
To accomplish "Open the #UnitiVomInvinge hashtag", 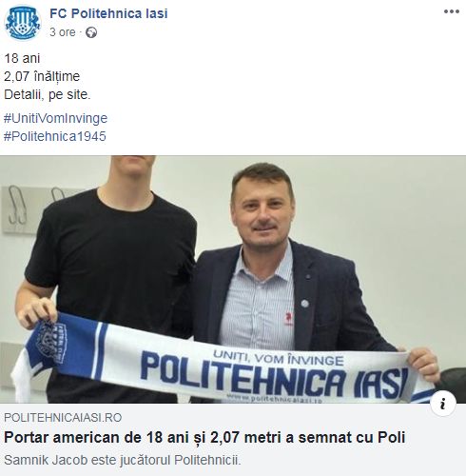I will 55,118.
